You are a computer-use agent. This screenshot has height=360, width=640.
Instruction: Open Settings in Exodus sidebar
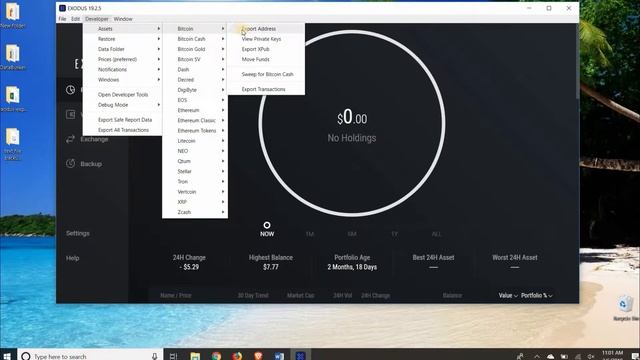pyautogui.click(x=78, y=233)
